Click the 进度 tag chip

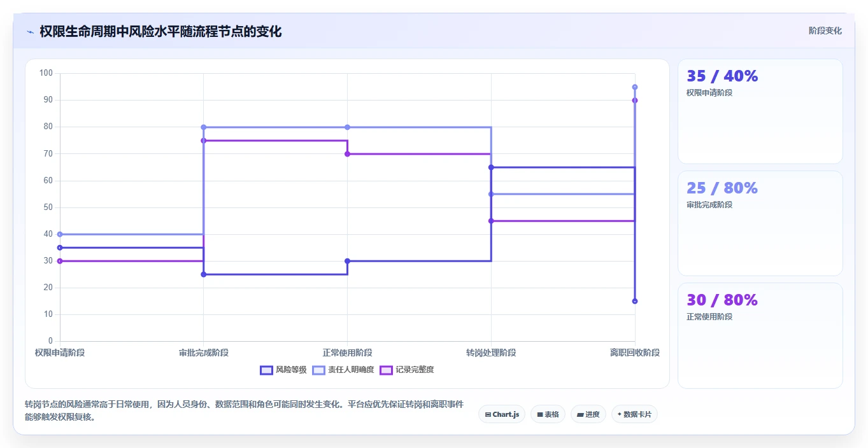[588, 414]
